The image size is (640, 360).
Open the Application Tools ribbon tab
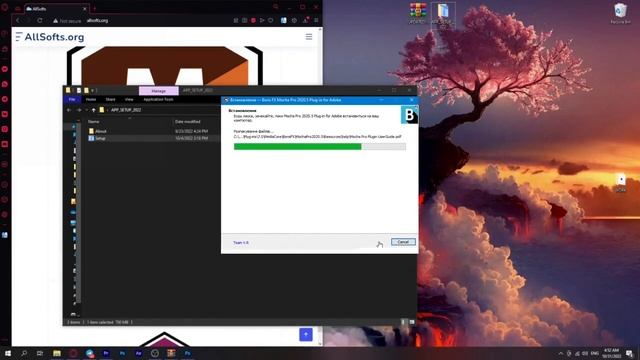tap(158, 100)
